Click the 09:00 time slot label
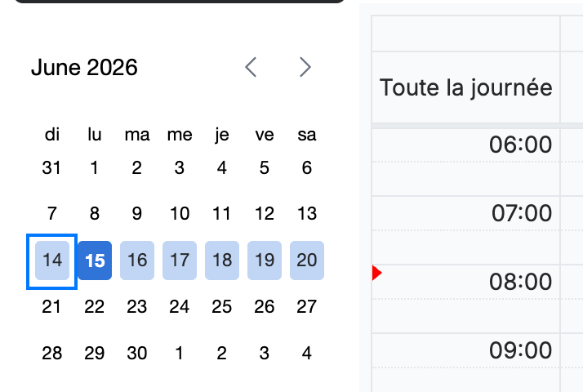583x392 pixels. [x=521, y=350]
